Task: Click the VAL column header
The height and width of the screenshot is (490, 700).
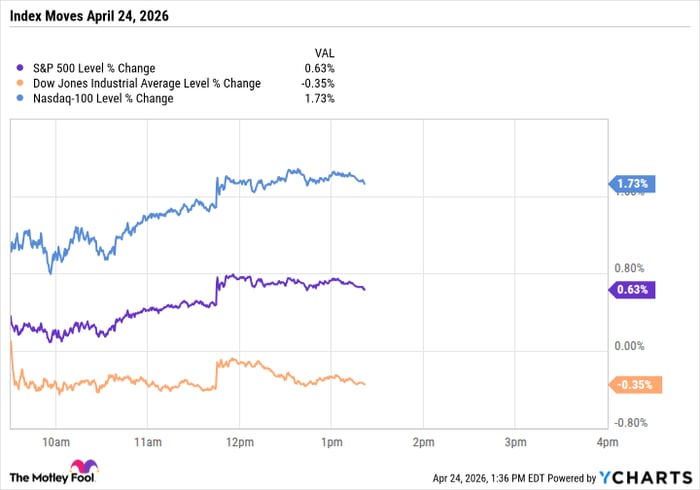Action: 324,55
